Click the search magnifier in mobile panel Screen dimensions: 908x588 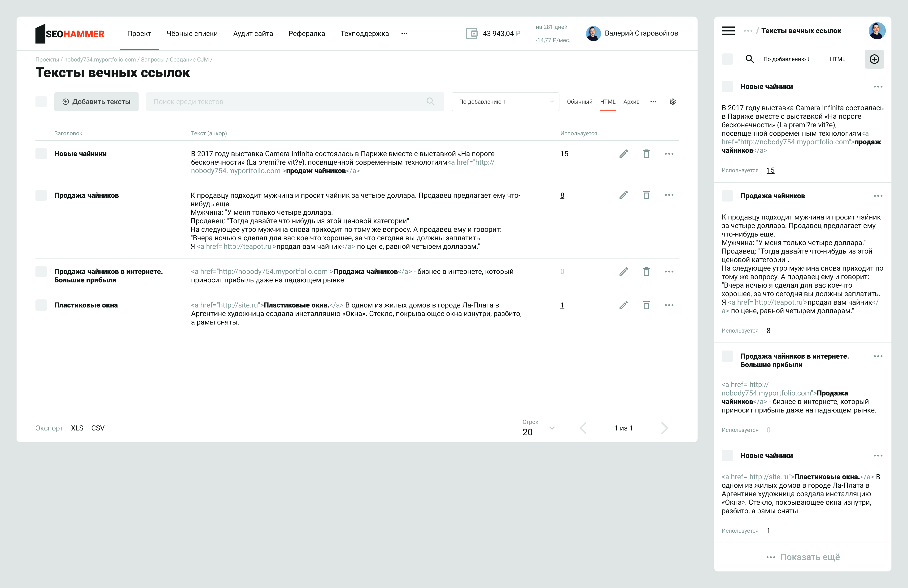tap(749, 59)
